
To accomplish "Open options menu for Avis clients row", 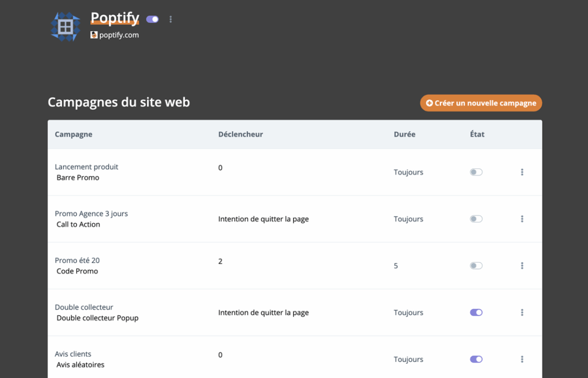I will pos(521,359).
